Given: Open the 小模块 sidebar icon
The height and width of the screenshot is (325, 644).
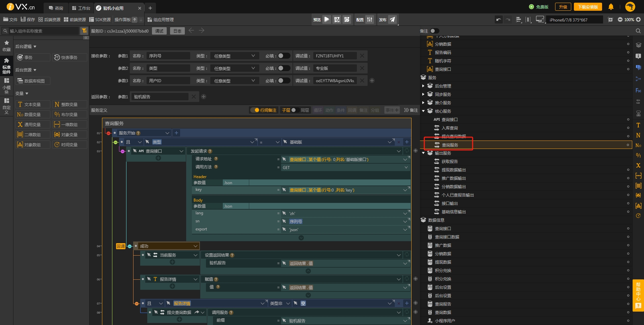Looking at the screenshot, I should pyautogui.click(x=7, y=86).
